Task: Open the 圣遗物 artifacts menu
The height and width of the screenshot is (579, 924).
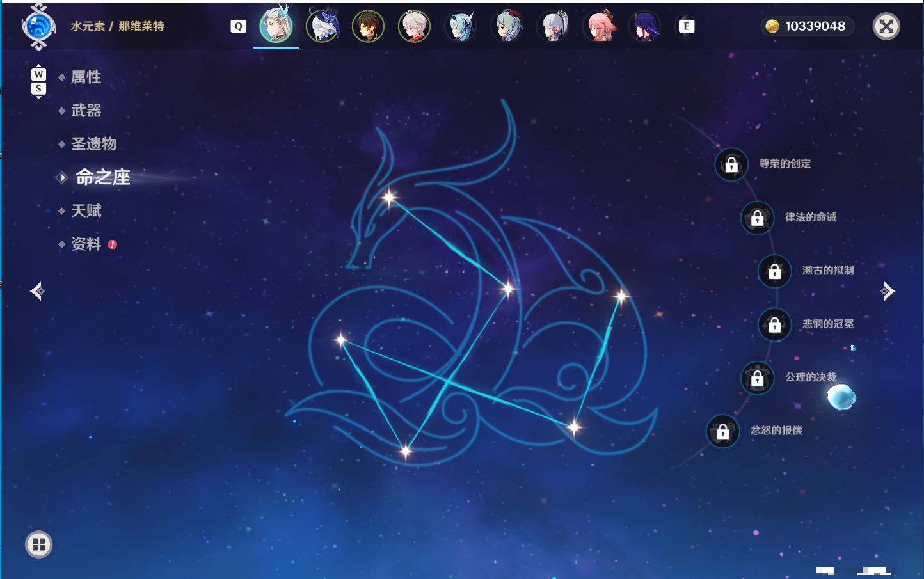Action: tap(93, 144)
